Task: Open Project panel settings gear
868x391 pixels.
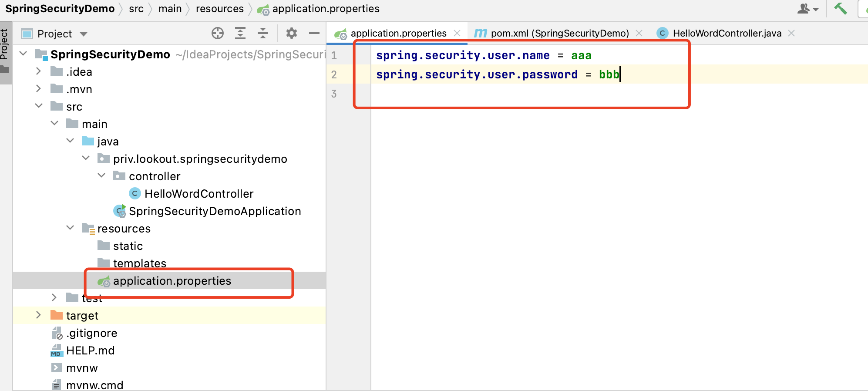Action: [x=291, y=33]
